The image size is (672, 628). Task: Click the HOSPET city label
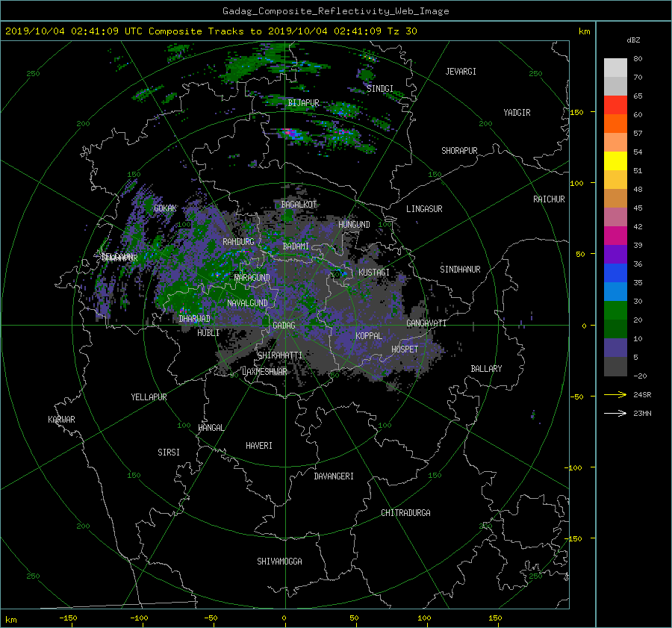tap(405, 349)
